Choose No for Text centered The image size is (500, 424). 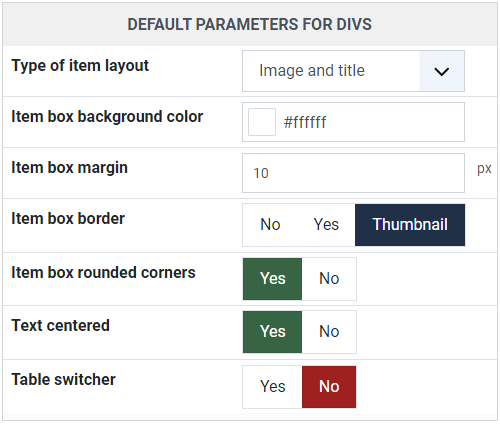pyautogui.click(x=329, y=332)
